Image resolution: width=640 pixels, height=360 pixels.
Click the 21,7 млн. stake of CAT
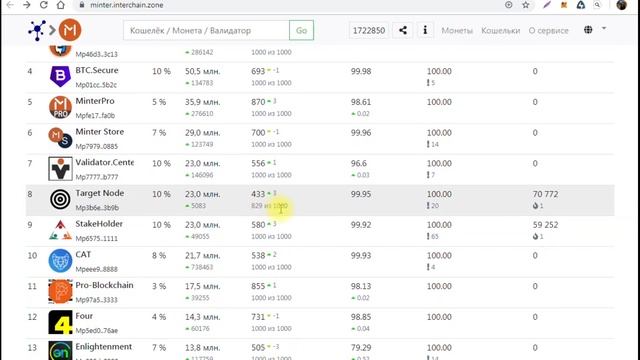coord(202,256)
